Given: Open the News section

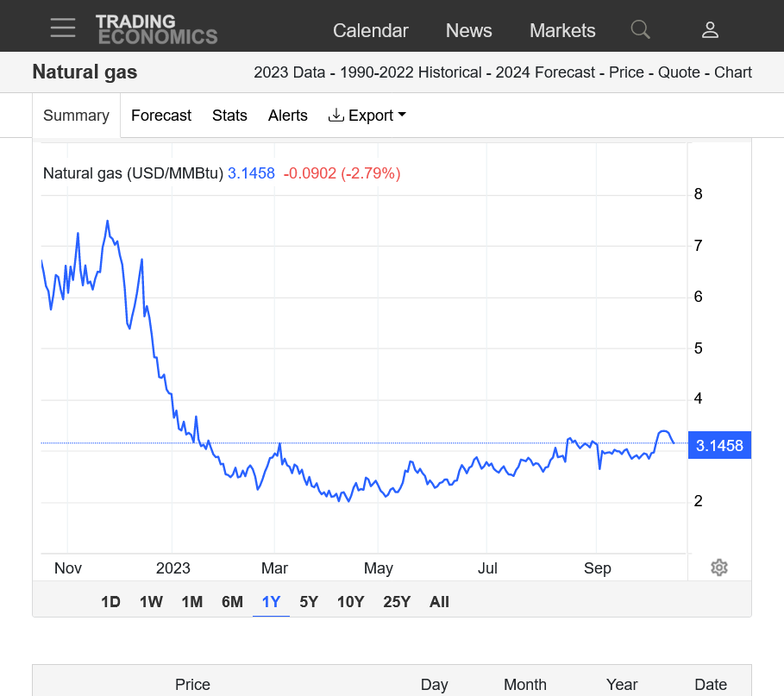Looking at the screenshot, I should [x=468, y=30].
